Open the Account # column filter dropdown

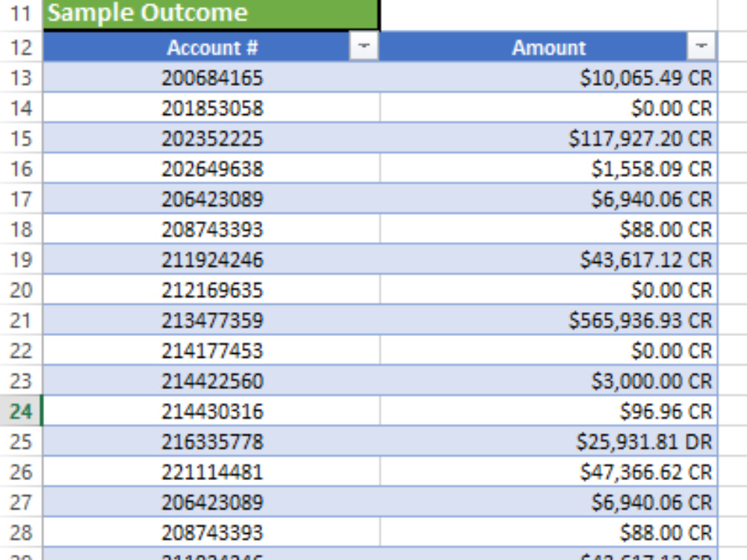click(x=364, y=46)
